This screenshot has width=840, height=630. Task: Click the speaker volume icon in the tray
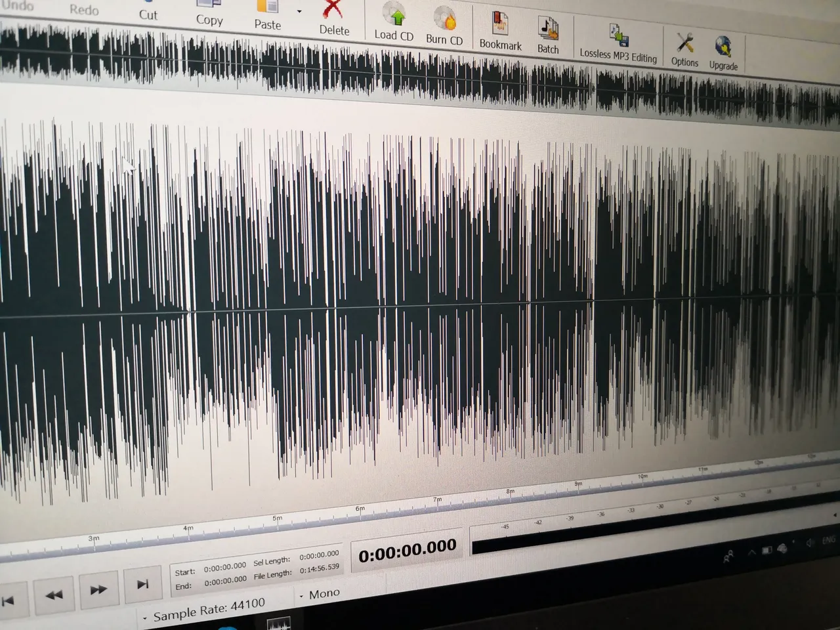point(810,543)
